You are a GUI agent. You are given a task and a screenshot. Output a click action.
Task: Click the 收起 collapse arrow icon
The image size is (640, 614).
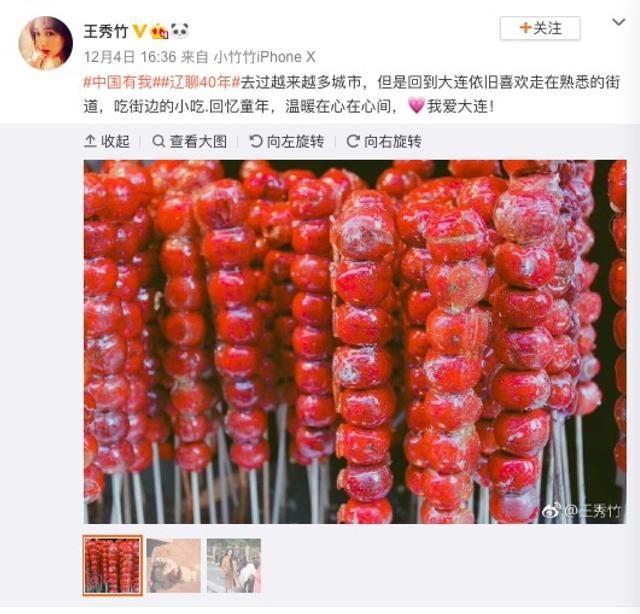(x=90, y=141)
